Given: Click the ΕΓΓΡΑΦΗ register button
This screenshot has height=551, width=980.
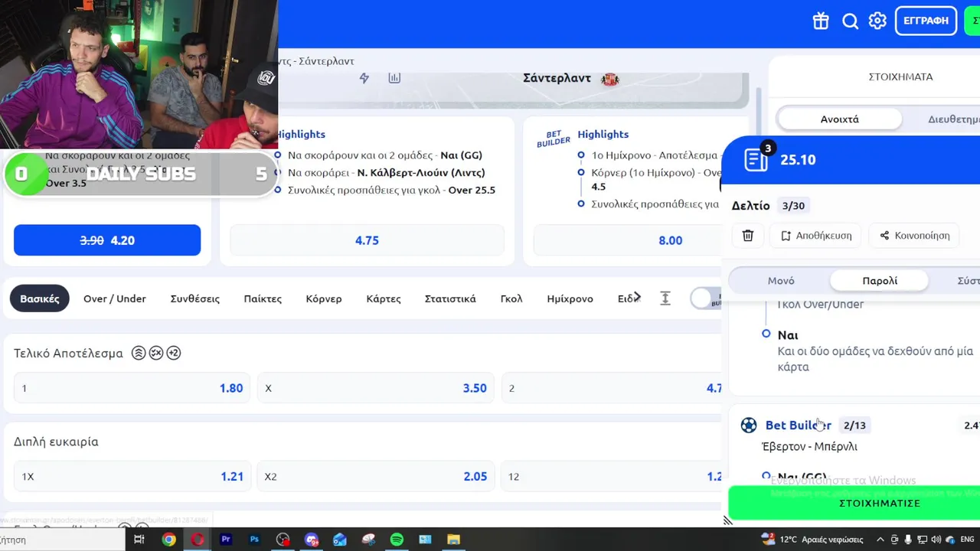Looking at the screenshot, I should click(x=926, y=21).
